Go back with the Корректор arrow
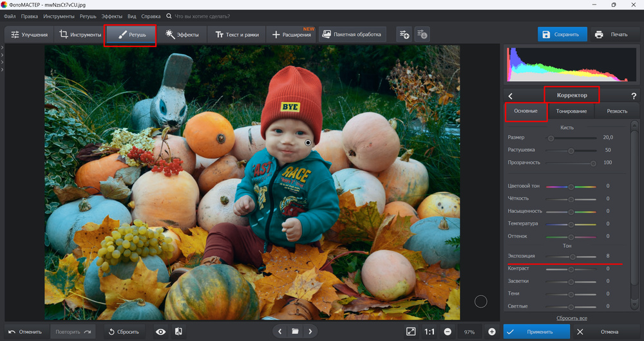644x341 pixels. click(x=511, y=96)
